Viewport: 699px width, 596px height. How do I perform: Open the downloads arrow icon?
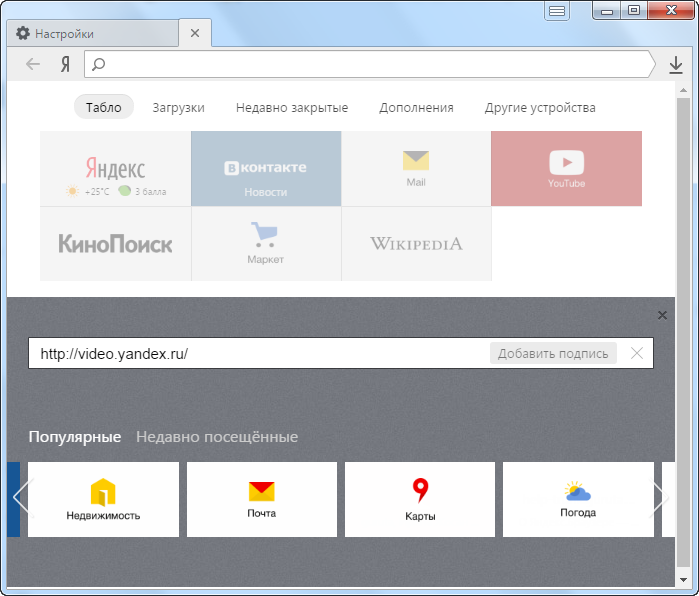676,65
